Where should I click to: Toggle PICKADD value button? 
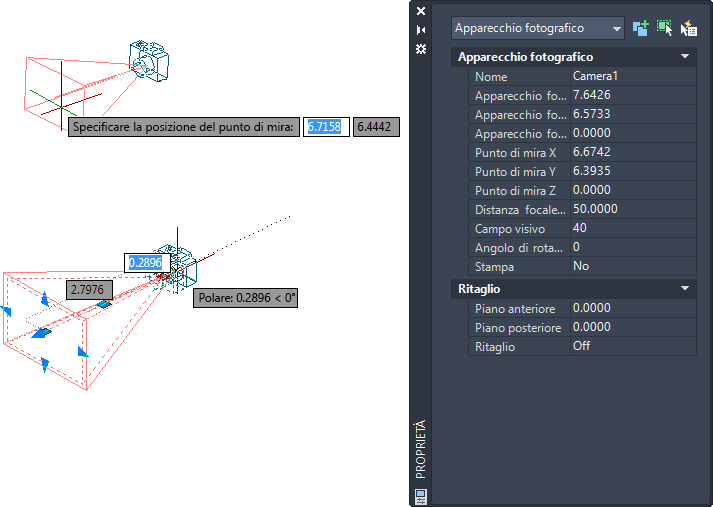641,28
